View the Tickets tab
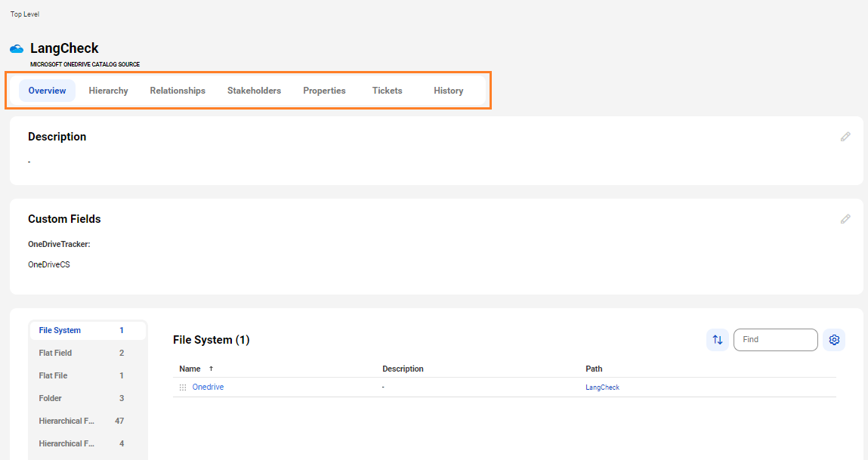This screenshot has height=460, width=868. [387, 91]
